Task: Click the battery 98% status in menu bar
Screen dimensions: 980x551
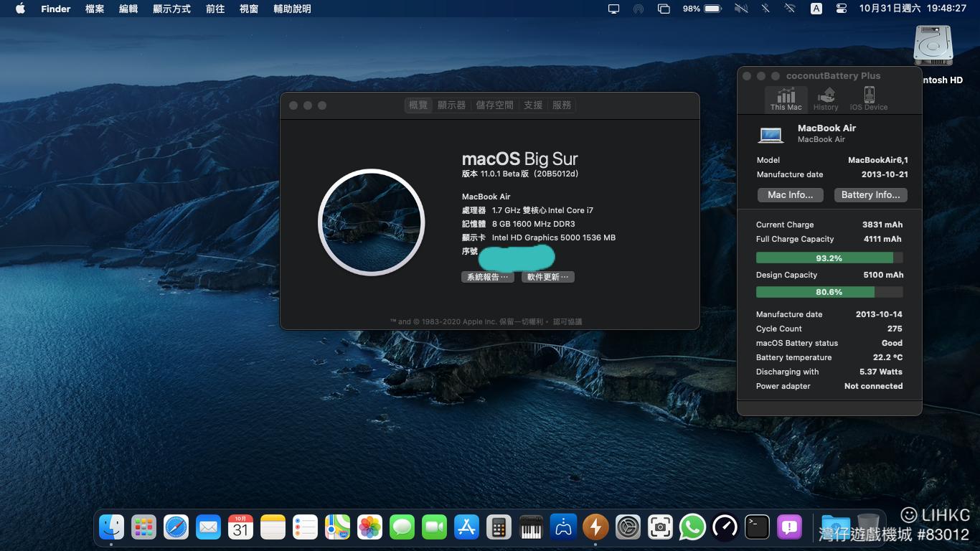Action: 702,9
